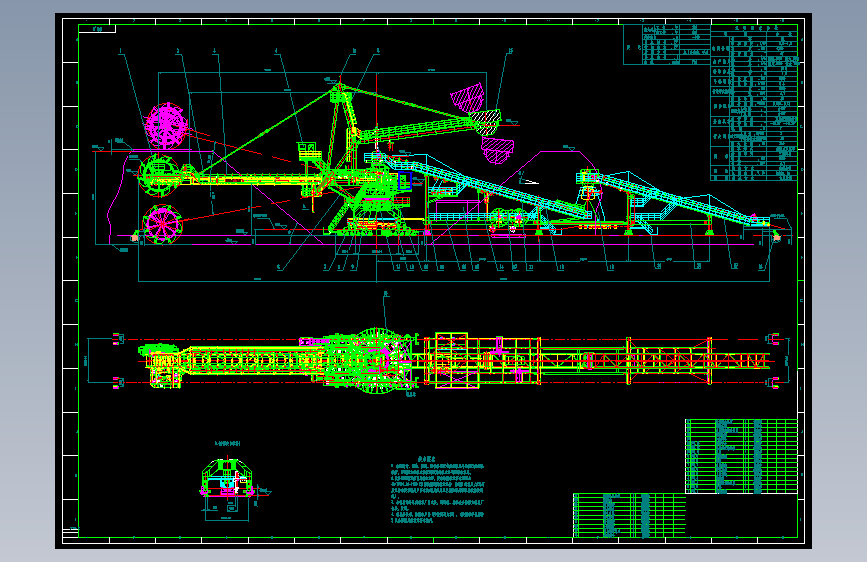Select part callout 15 above the counterweight
Image resolution: width=867 pixels, height=562 pixels.
tap(510, 51)
